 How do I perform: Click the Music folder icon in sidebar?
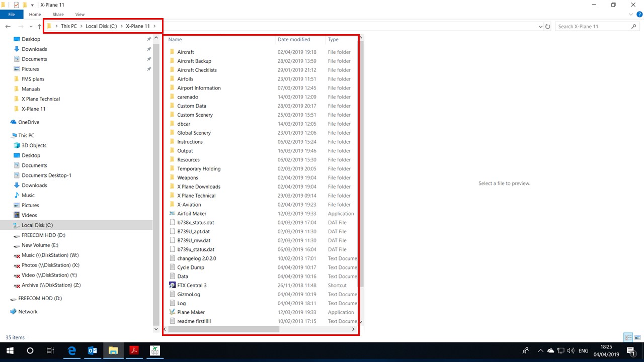coord(17,195)
